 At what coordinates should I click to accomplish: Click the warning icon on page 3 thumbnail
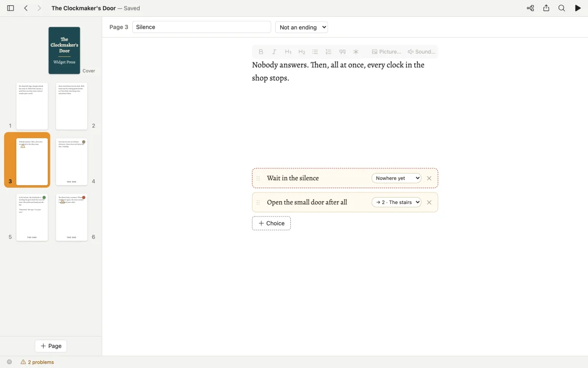pyautogui.click(x=23, y=146)
